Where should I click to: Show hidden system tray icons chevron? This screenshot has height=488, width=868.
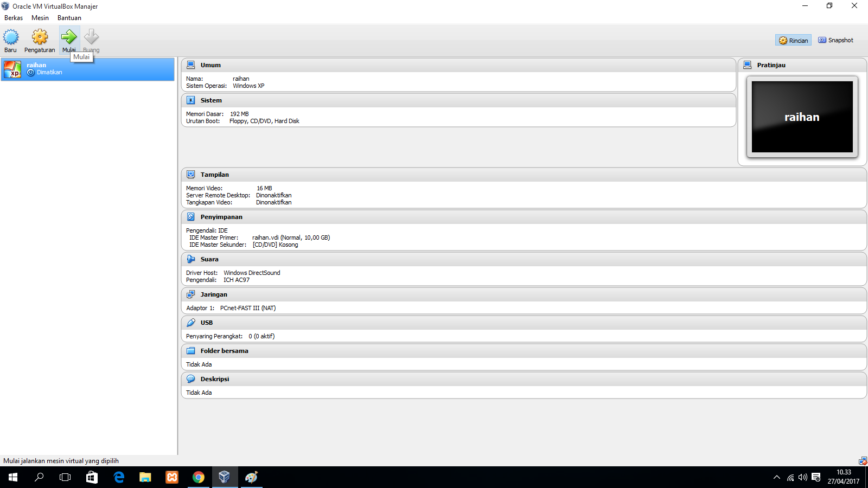[x=777, y=478]
